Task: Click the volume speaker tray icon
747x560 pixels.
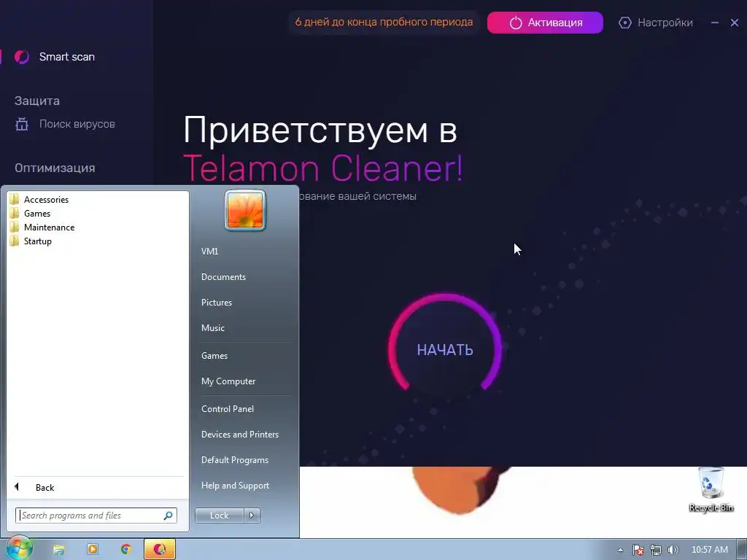Action: click(x=673, y=550)
